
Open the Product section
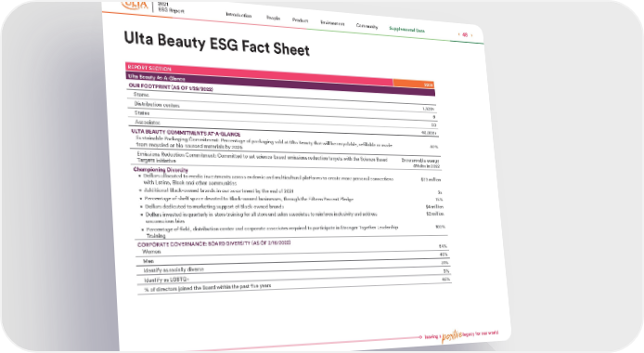tap(301, 20)
